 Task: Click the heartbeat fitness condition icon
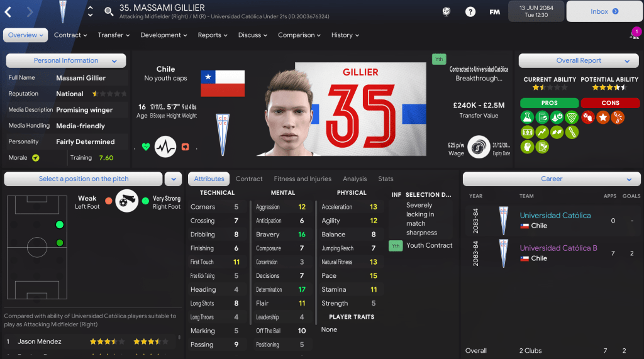click(x=165, y=146)
